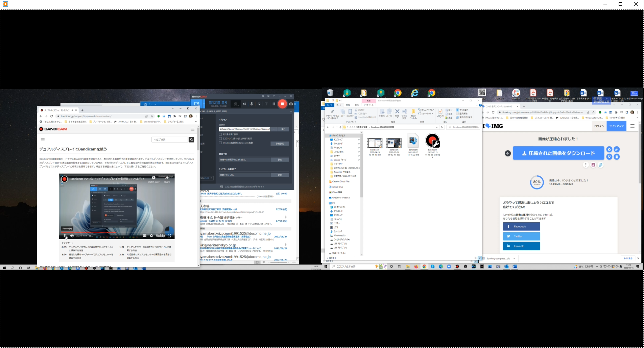Open 新しいアイテム dropdown in Explorer ribbon
644x348 pixels.
(x=426, y=110)
